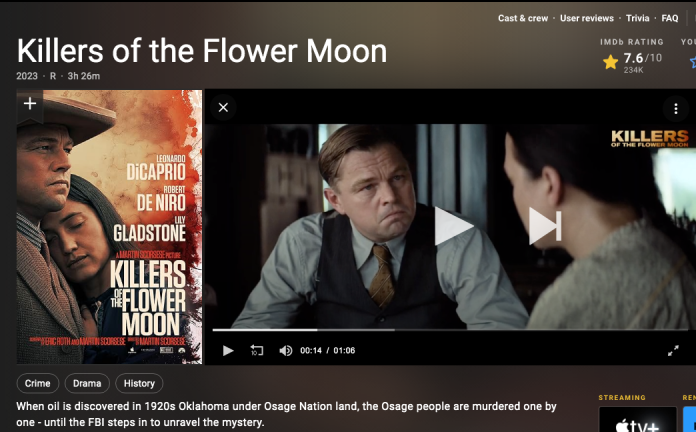Mute the trailer volume

(x=285, y=351)
